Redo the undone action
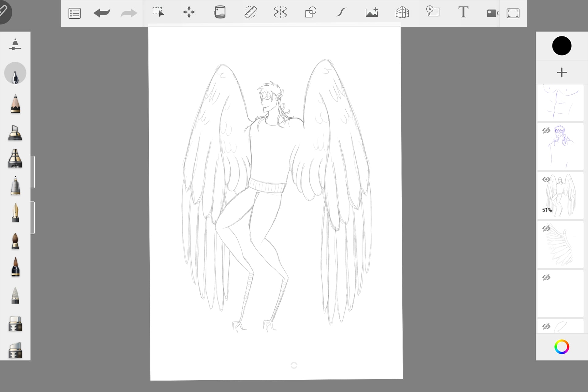The width and height of the screenshot is (588, 392). pyautogui.click(x=129, y=13)
